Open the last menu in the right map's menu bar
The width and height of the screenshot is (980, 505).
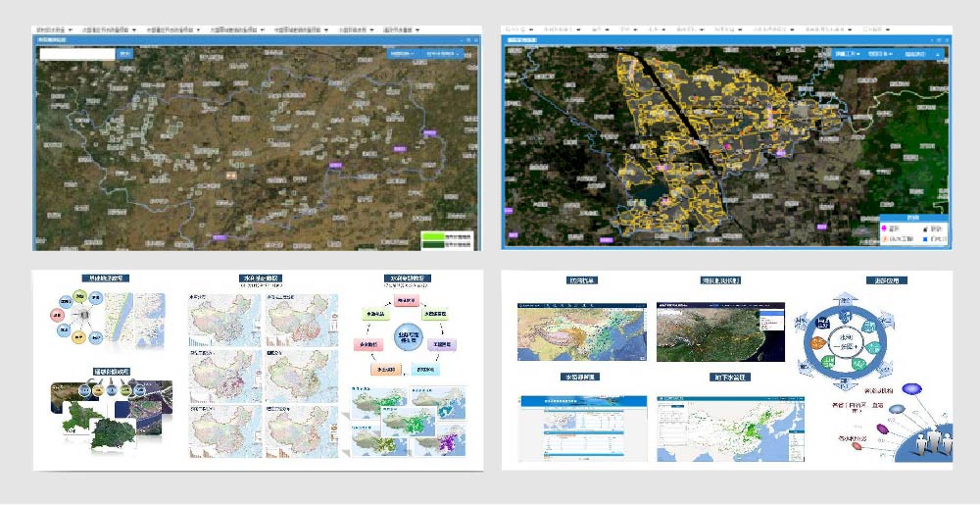pyautogui.click(x=871, y=29)
